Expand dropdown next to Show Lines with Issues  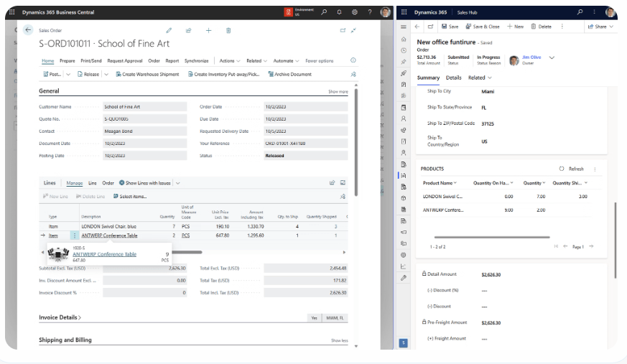177,183
